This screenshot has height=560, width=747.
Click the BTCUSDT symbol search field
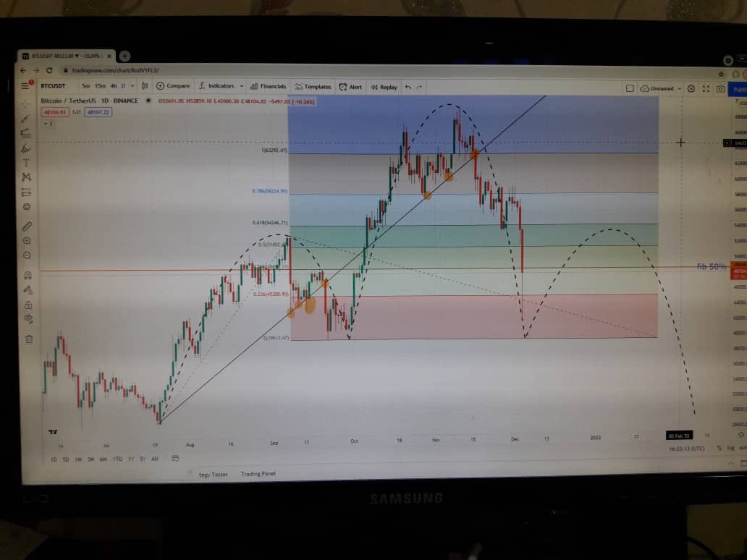(x=53, y=85)
